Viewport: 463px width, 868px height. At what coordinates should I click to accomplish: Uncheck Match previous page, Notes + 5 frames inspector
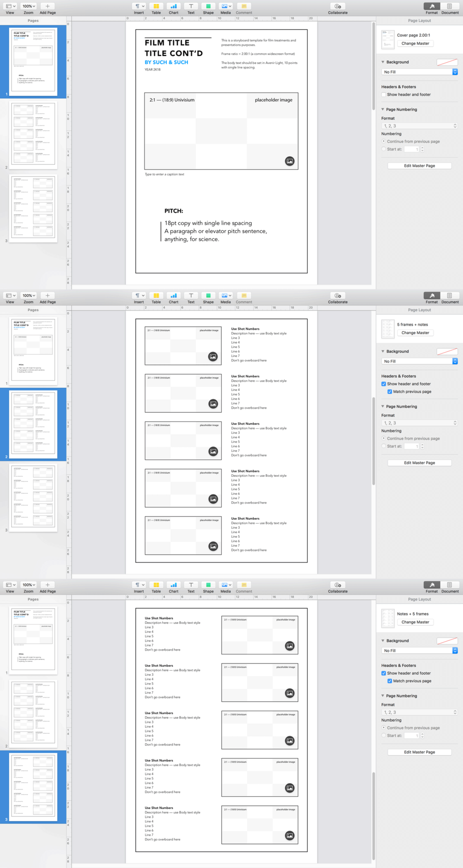(390, 681)
